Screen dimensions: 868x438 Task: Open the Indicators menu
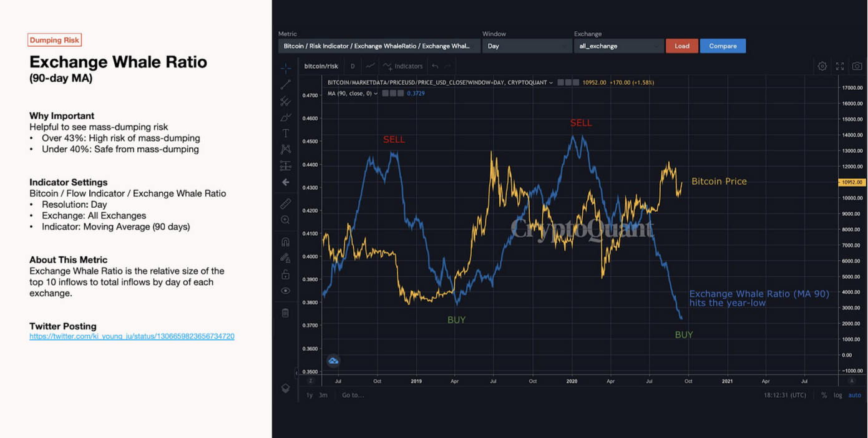402,66
